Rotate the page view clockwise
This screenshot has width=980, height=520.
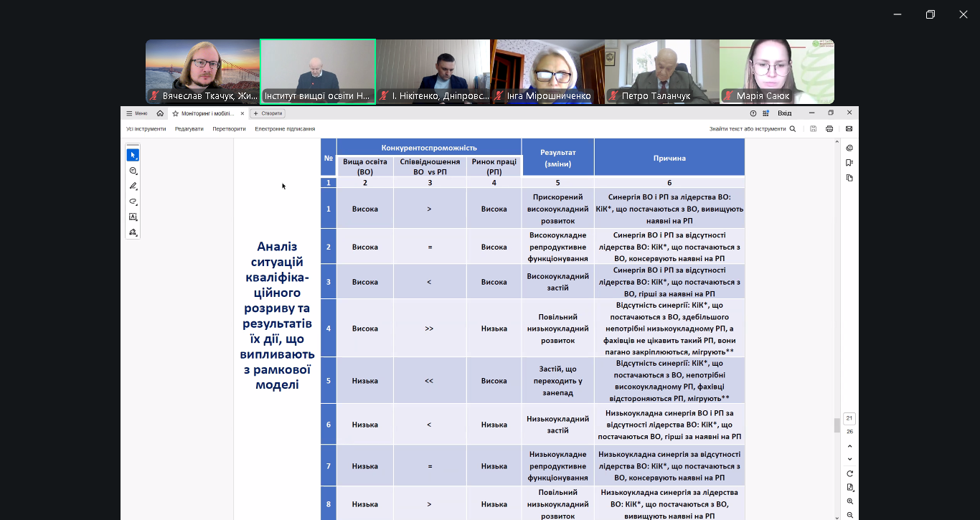coord(849,473)
